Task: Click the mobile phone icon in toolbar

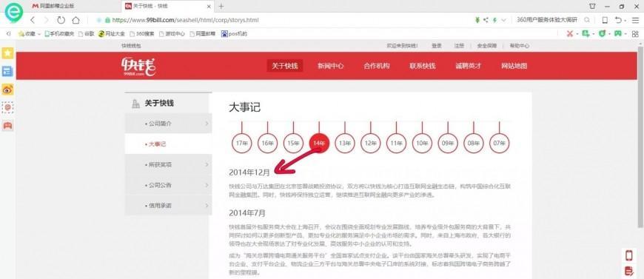Action: click(605, 20)
